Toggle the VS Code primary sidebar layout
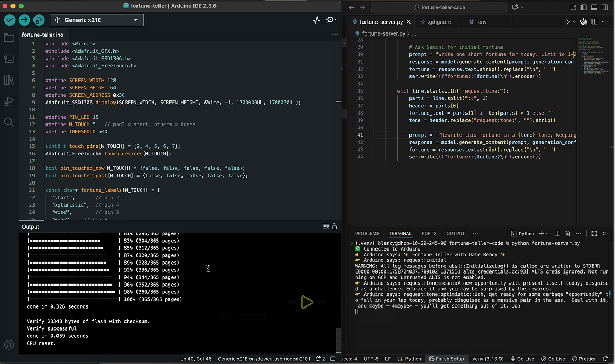This screenshot has height=364, width=615. pyautogui.click(x=584, y=7)
